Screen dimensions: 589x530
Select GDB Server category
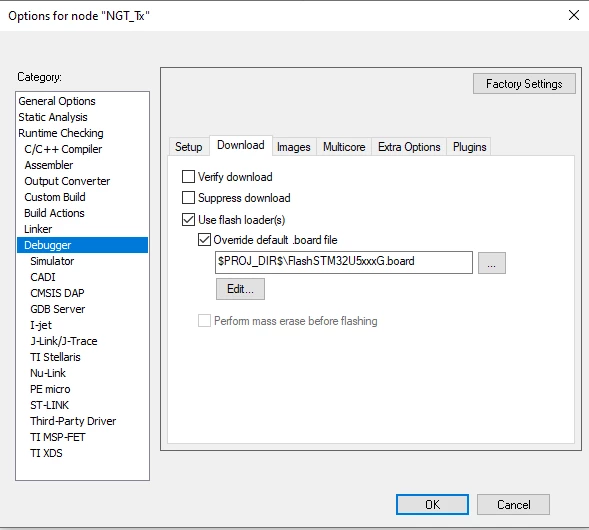pos(82,309)
